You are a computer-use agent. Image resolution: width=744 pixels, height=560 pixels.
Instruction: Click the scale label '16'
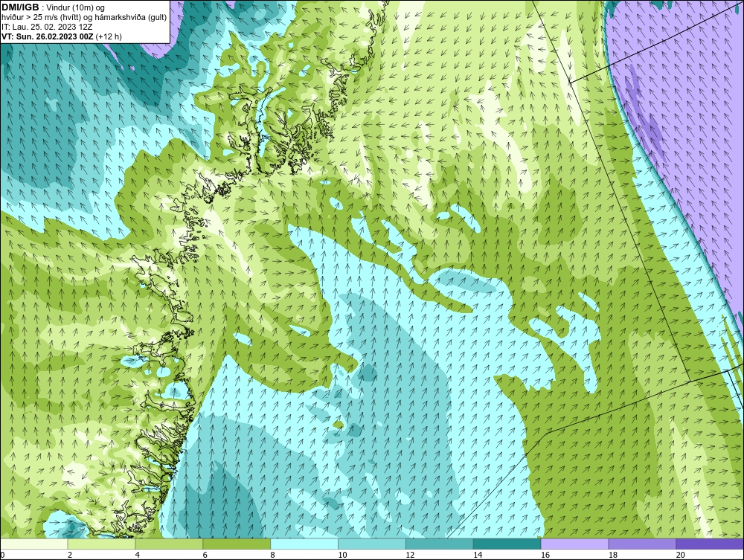(x=545, y=555)
